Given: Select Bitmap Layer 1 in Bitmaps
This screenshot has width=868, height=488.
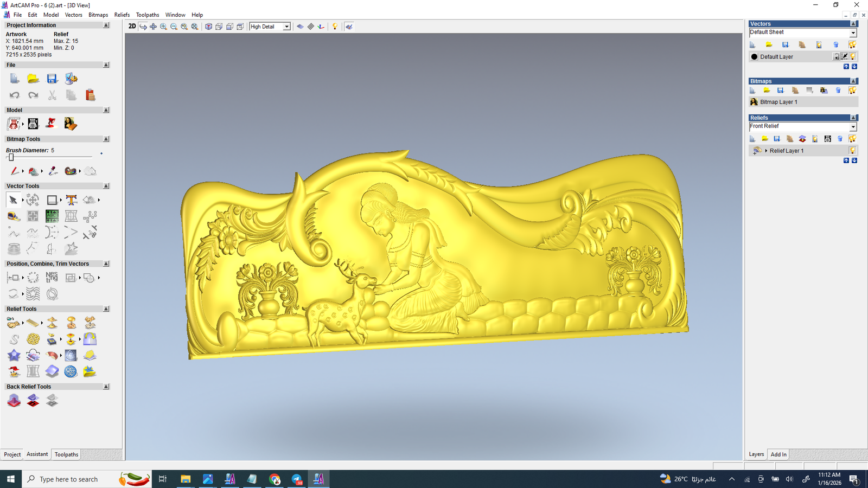Looking at the screenshot, I should click(x=778, y=102).
